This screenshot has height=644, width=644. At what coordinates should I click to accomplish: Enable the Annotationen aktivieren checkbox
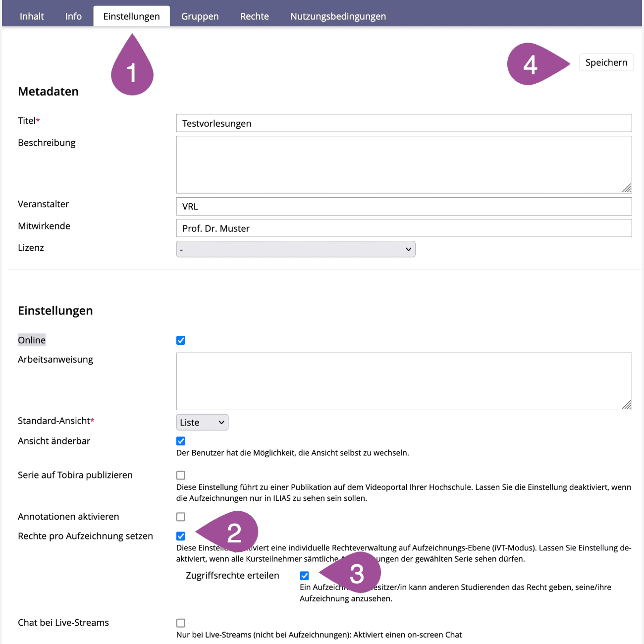(181, 517)
